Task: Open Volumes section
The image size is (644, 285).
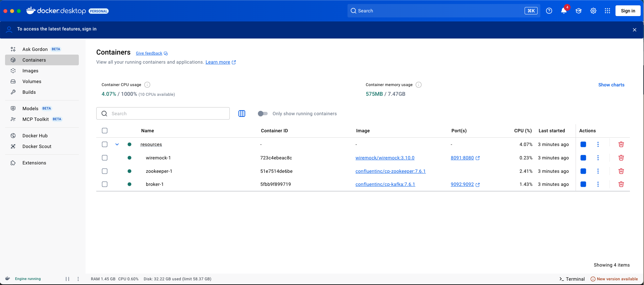Action: (x=32, y=81)
